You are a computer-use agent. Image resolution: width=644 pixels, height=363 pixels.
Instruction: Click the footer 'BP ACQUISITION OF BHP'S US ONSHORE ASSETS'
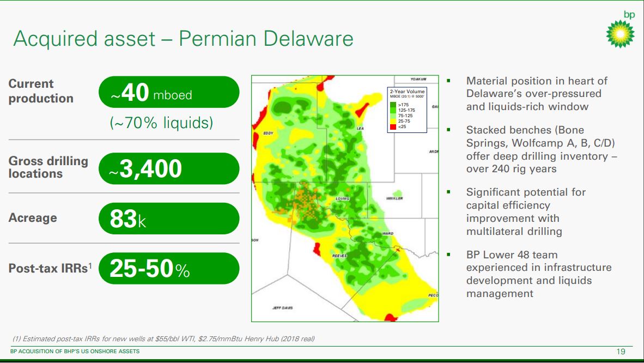[x=75, y=352]
